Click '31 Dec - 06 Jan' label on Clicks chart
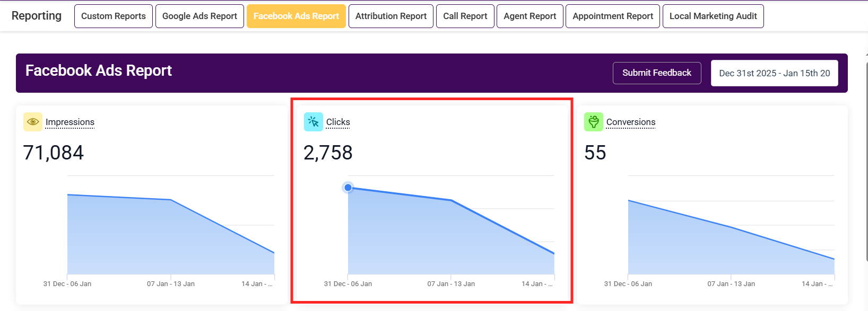Viewport: 868px width, 311px height. pyautogui.click(x=348, y=284)
